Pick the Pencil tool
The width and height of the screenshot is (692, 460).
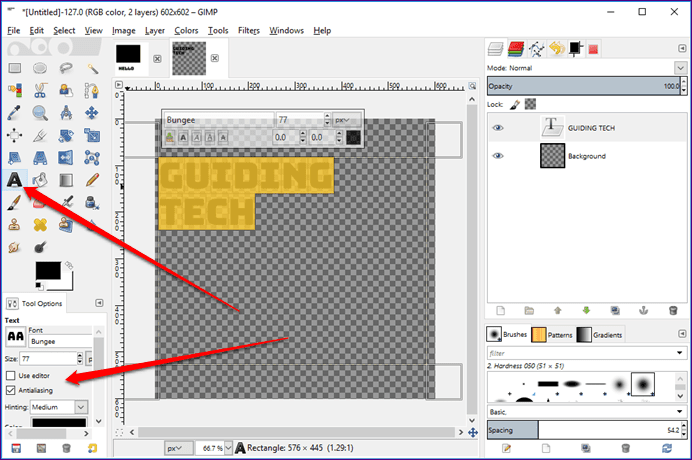[92, 180]
